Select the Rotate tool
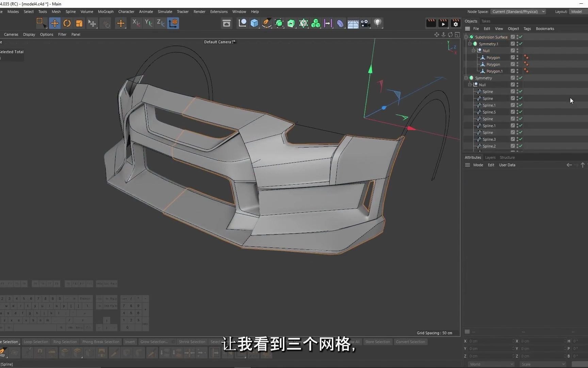 tap(67, 23)
